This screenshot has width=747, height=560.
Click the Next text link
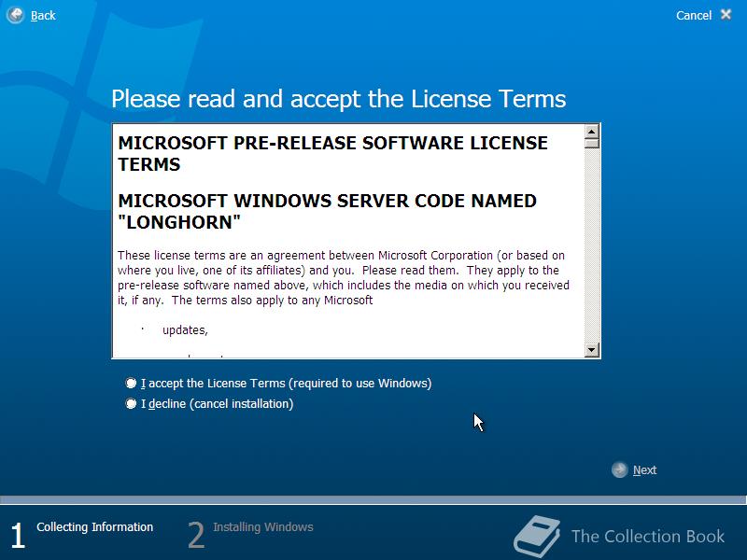pos(644,470)
